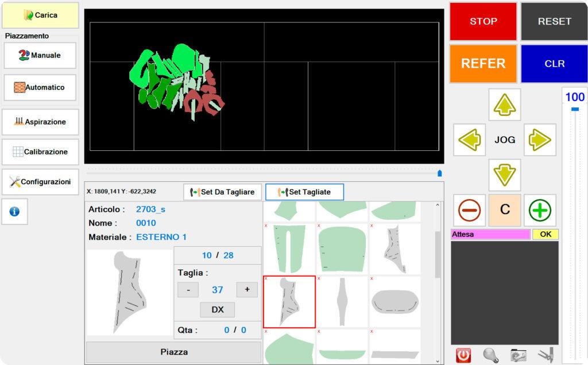Toggle the light bulb icon
588x365 pixels.
490,355
